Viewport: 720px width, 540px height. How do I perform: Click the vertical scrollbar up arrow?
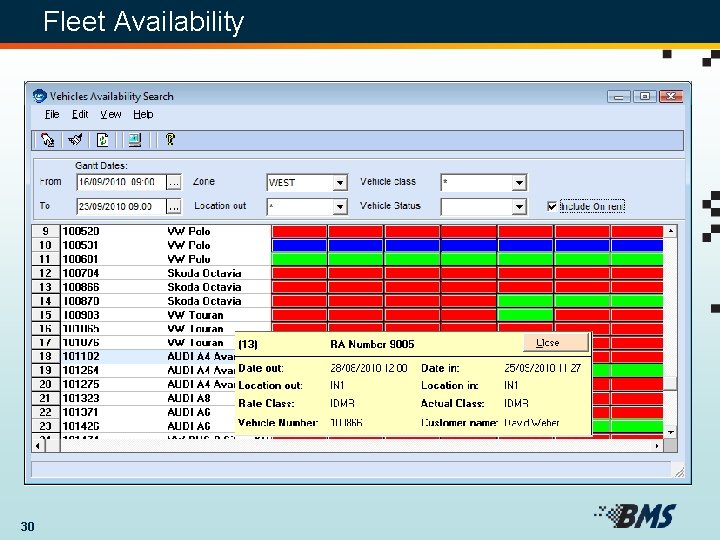(671, 231)
